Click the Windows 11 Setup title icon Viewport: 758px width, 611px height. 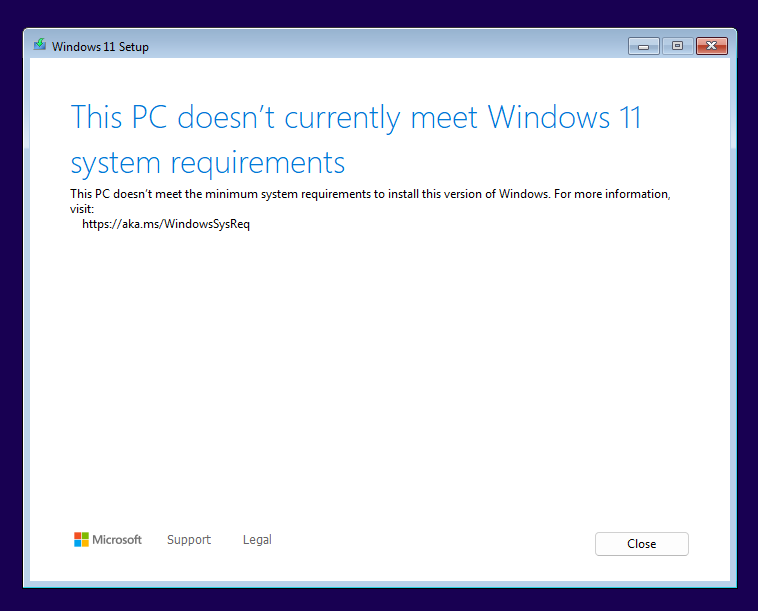coord(40,45)
